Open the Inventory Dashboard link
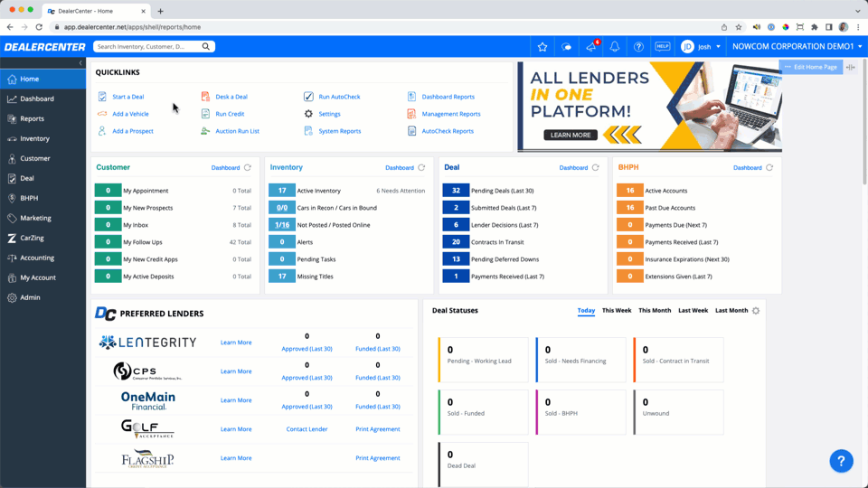Screen dimensions: 868x488 (399, 168)
